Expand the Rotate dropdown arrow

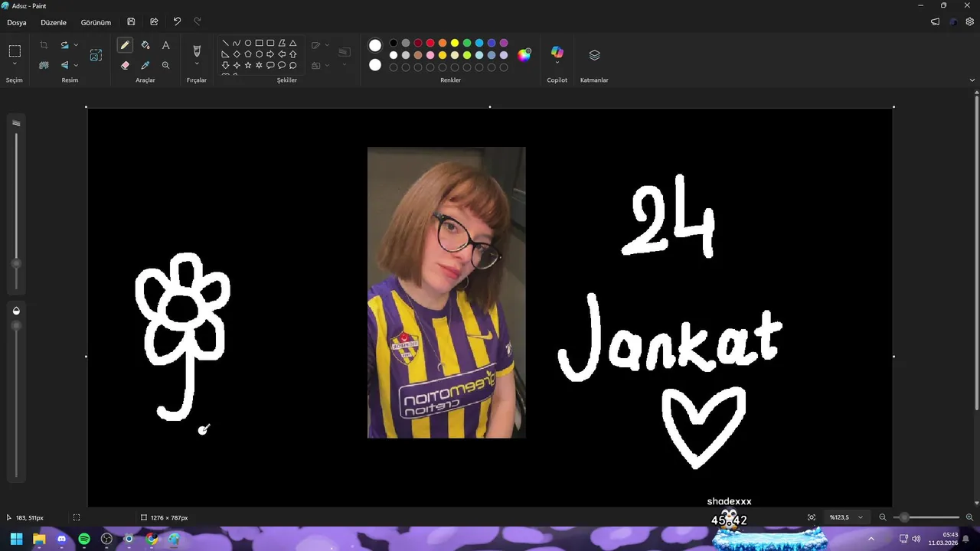pyautogui.click(x=76, y=45)
